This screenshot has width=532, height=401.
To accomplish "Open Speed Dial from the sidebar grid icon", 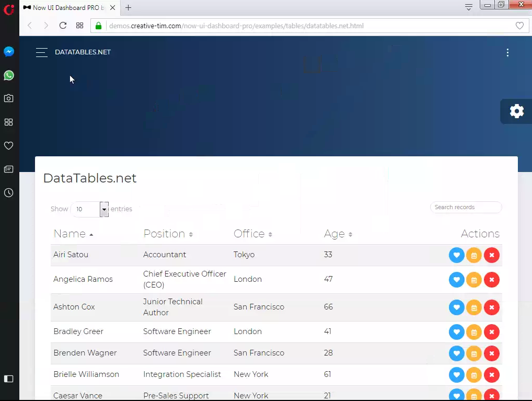I will coord(8,122).
